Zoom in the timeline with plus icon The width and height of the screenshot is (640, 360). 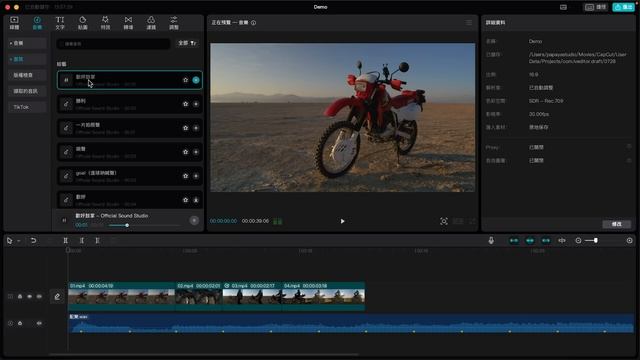point(629,241)
